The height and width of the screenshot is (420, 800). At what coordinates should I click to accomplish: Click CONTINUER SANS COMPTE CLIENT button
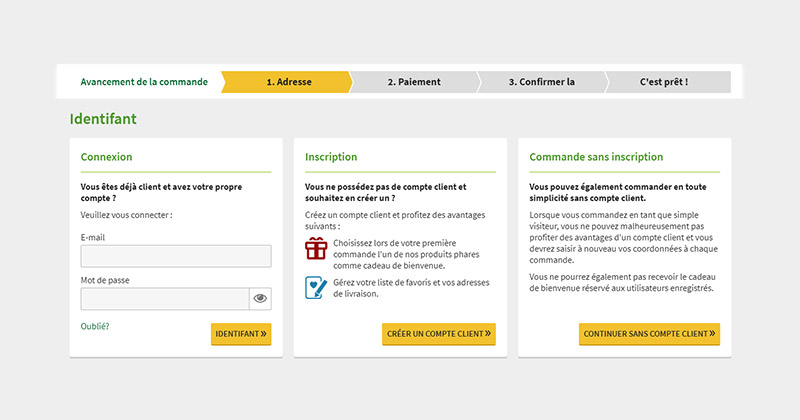coord(649,334)
